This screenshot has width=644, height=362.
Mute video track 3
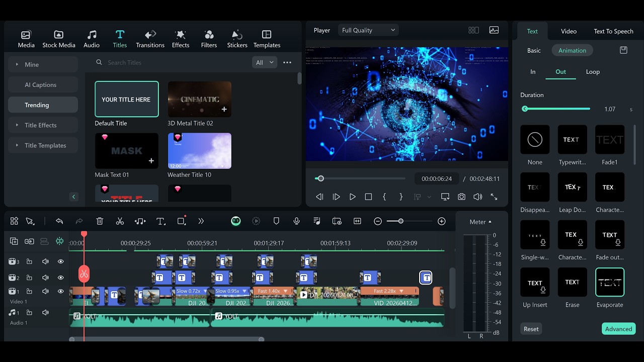[45, 261]
